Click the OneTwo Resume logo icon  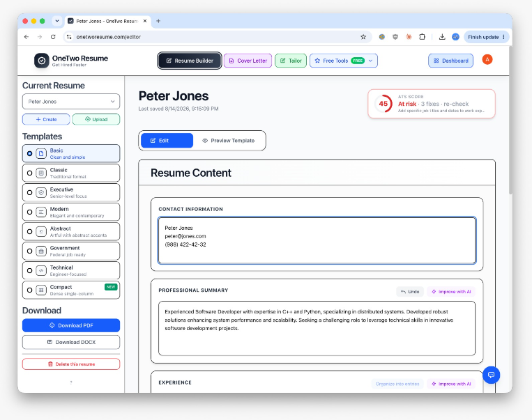41,61
